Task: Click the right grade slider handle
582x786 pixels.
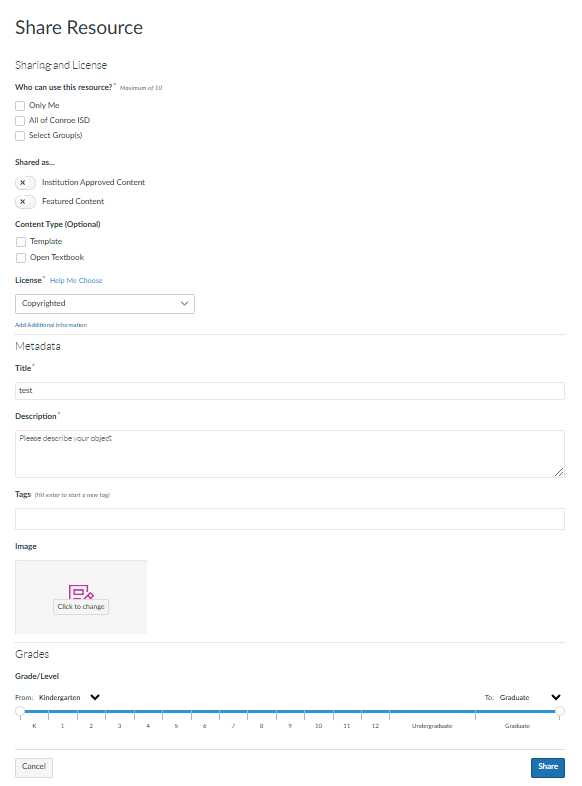Action: coord(560,711)
